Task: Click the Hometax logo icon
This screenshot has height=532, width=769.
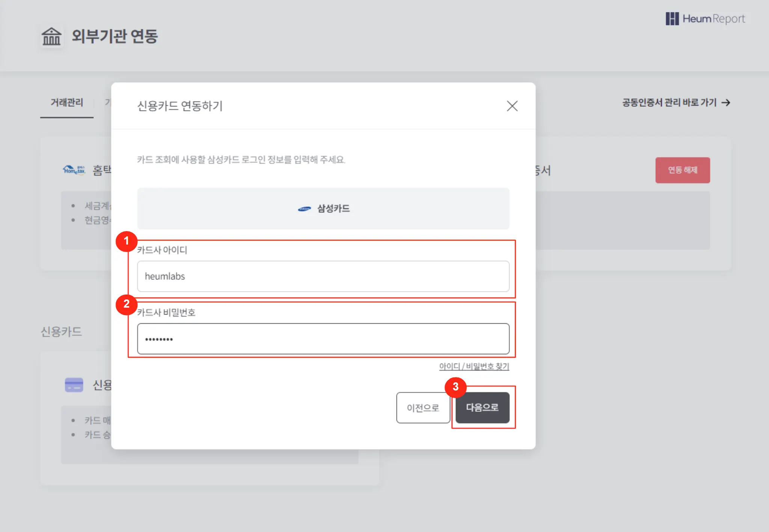Action: pyautogui.click(x=74, y=170)
